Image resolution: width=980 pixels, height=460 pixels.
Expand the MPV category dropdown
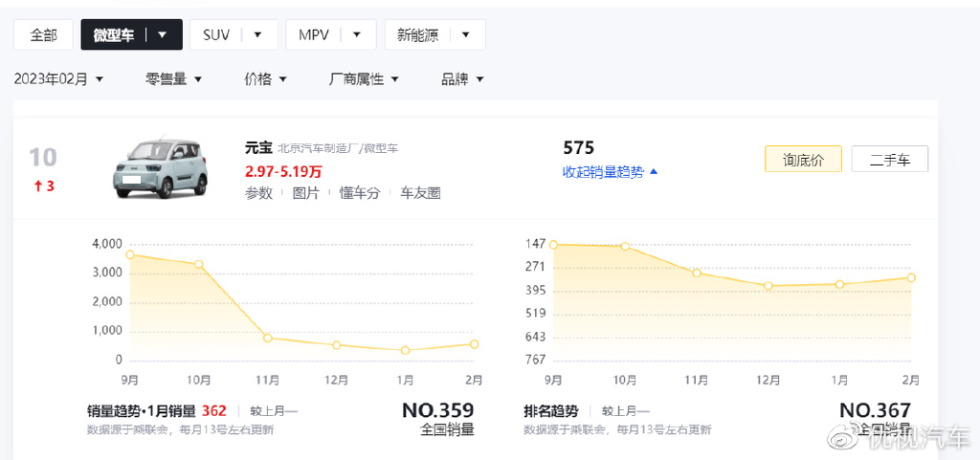point(357,34)
